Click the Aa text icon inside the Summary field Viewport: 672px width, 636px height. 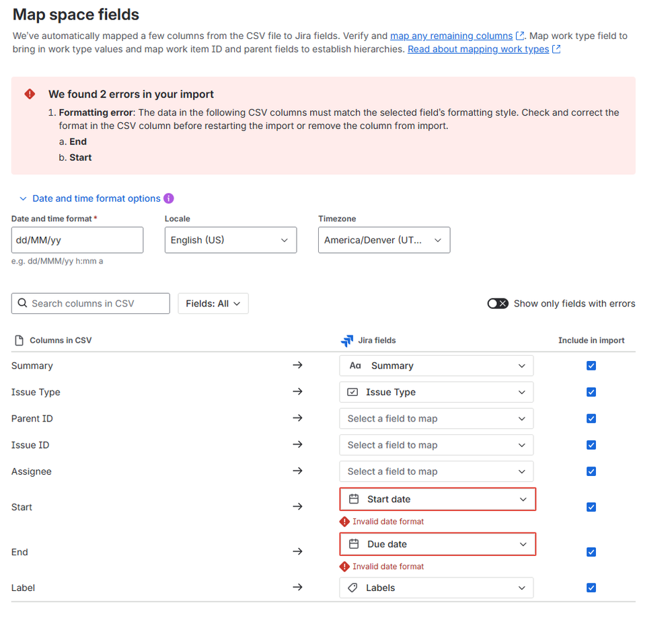pos(355,366)
